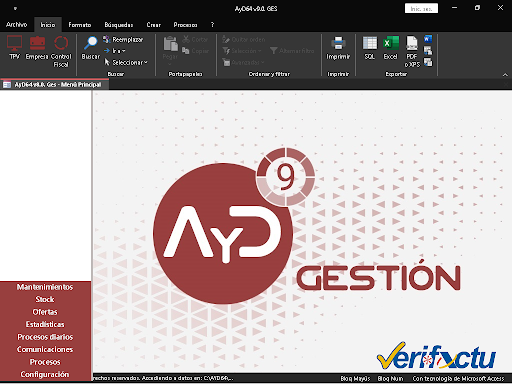This screenshot has height=384, width=512.
Task: Export to Word document icon
Action: coord(428,39)
